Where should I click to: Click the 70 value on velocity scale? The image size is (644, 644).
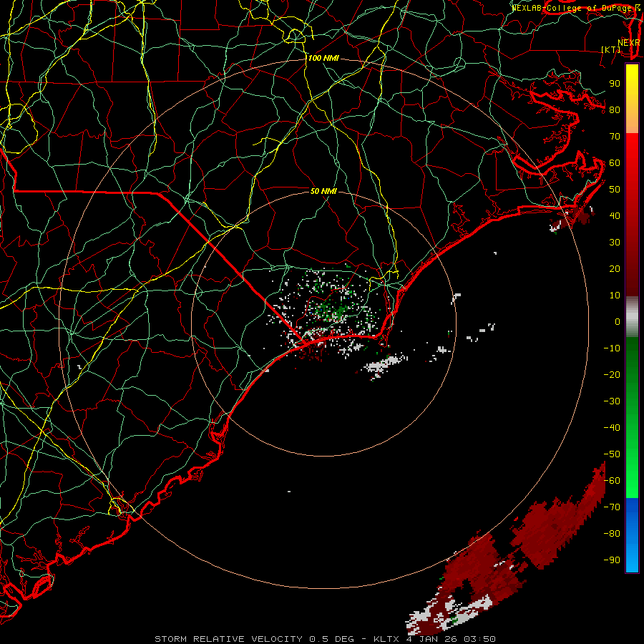pos(615,137)
